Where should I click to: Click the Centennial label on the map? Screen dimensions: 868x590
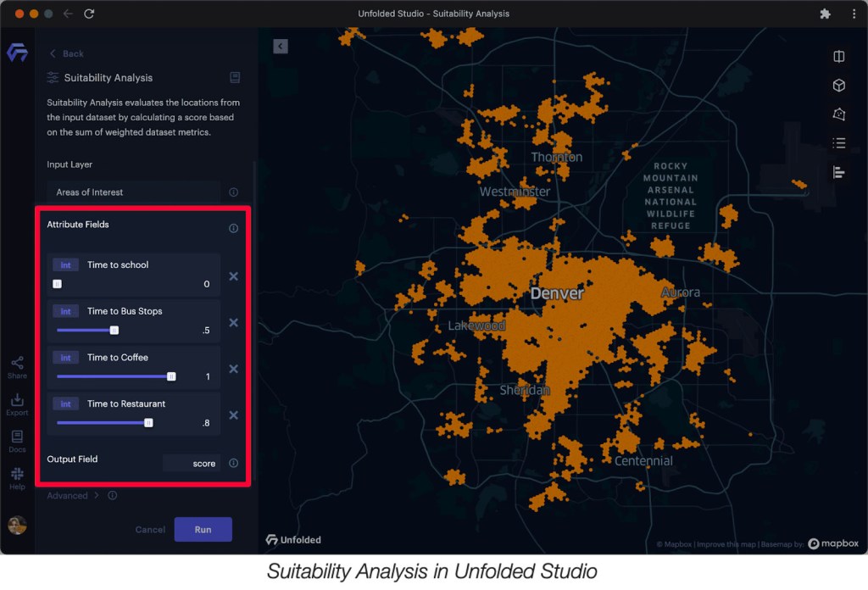tap(643, 460)
